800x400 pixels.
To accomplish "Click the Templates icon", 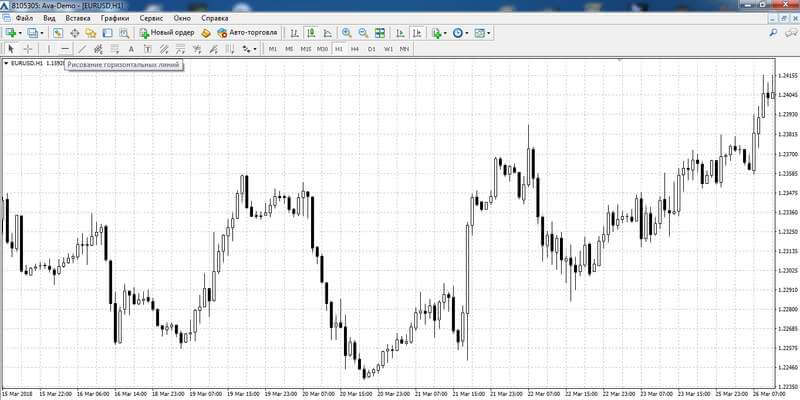I will point(480,33).
